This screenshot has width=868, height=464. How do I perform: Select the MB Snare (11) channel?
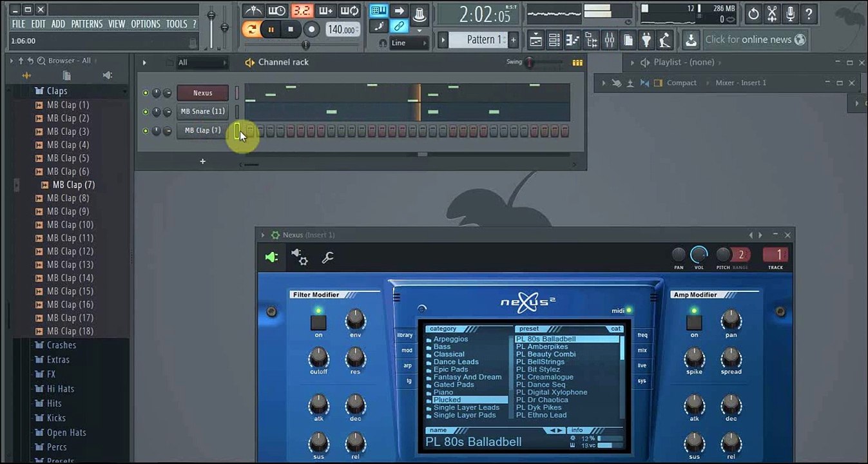click(202, 111)
